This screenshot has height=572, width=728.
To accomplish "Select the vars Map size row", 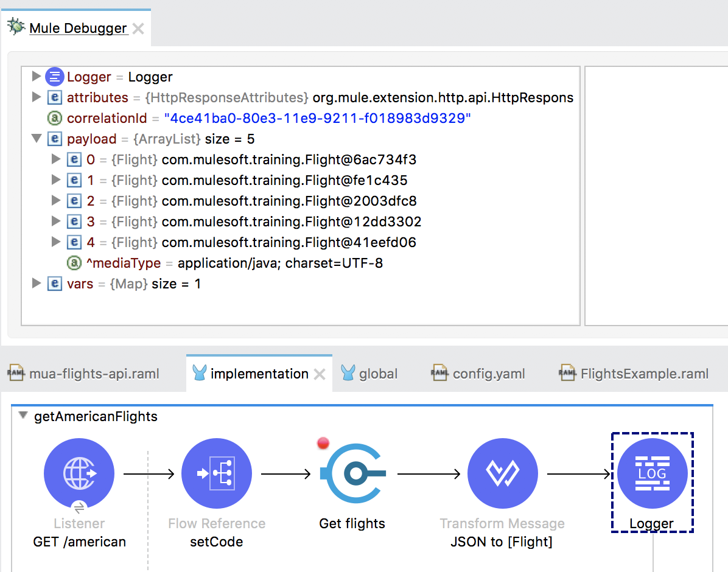I will (x=124, y=284).
